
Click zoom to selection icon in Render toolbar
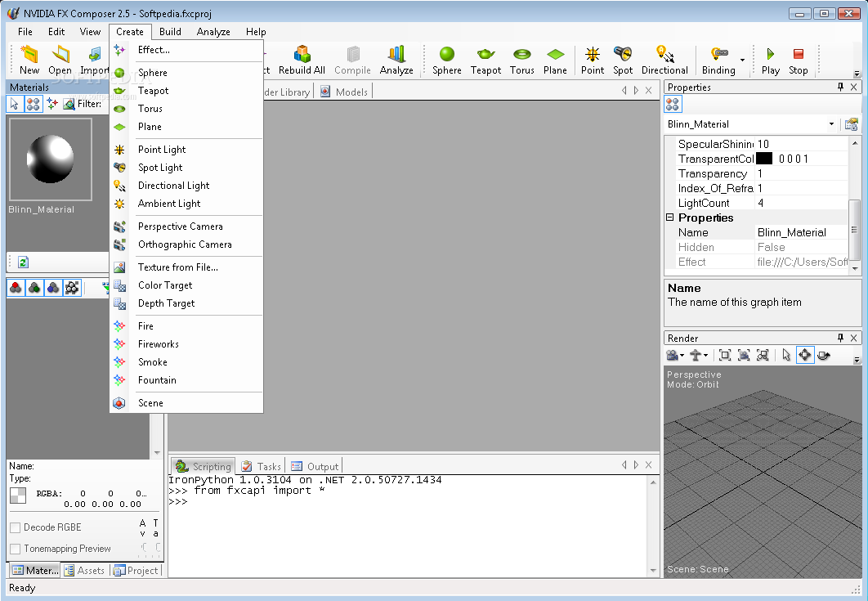pos(763,355)
